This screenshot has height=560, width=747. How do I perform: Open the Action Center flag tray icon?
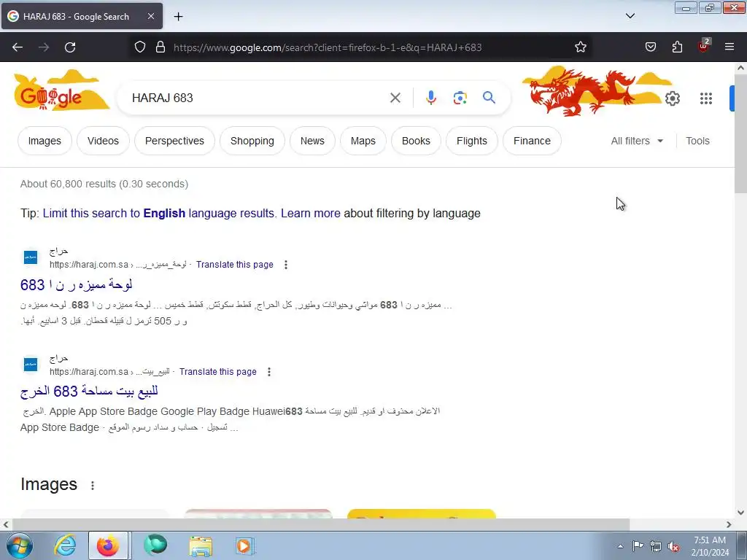[x=638, y=545]
